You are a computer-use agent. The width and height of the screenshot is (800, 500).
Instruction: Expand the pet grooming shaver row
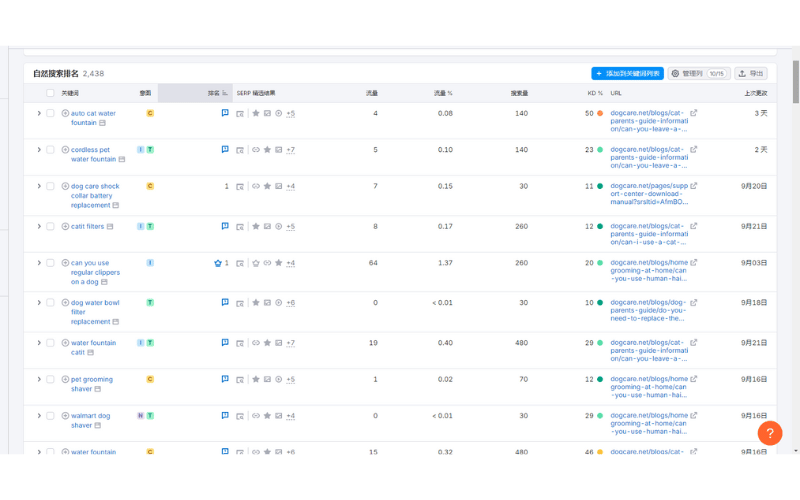pos(39,379)
